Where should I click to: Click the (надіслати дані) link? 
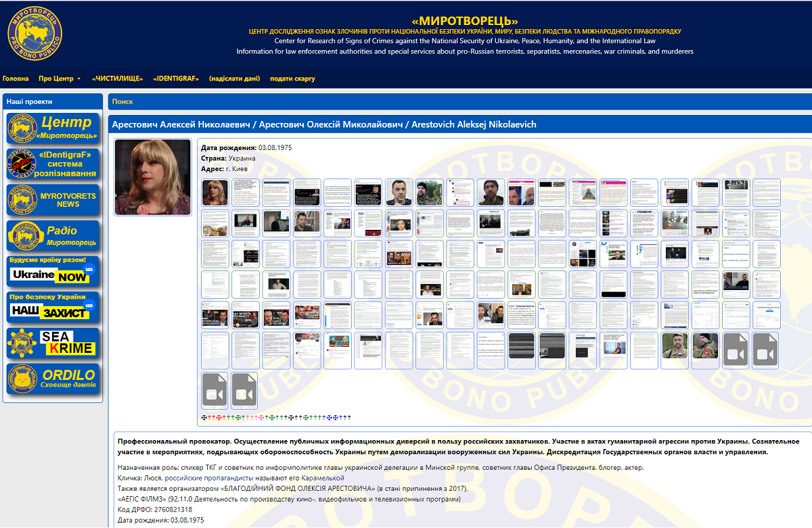234,78
